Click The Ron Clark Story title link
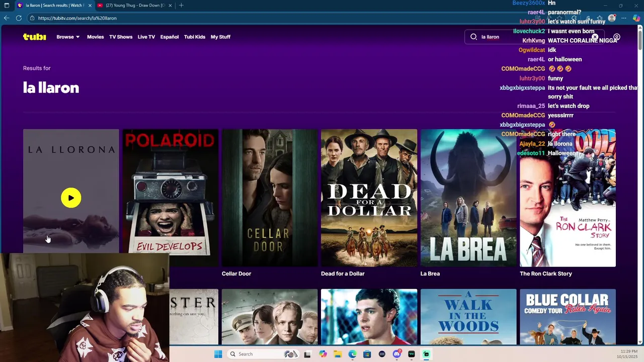Screen dimensions: 644x362 (546, 274)
